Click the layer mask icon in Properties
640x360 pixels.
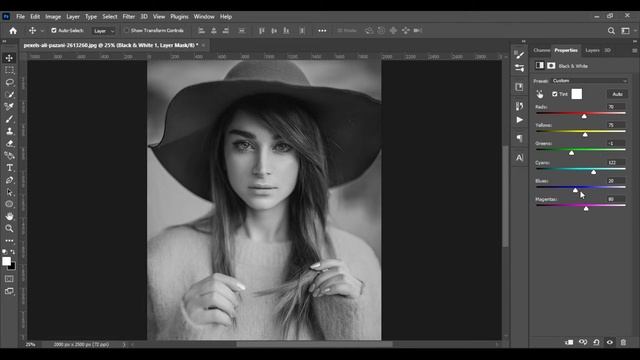click(x=551, y=66)
